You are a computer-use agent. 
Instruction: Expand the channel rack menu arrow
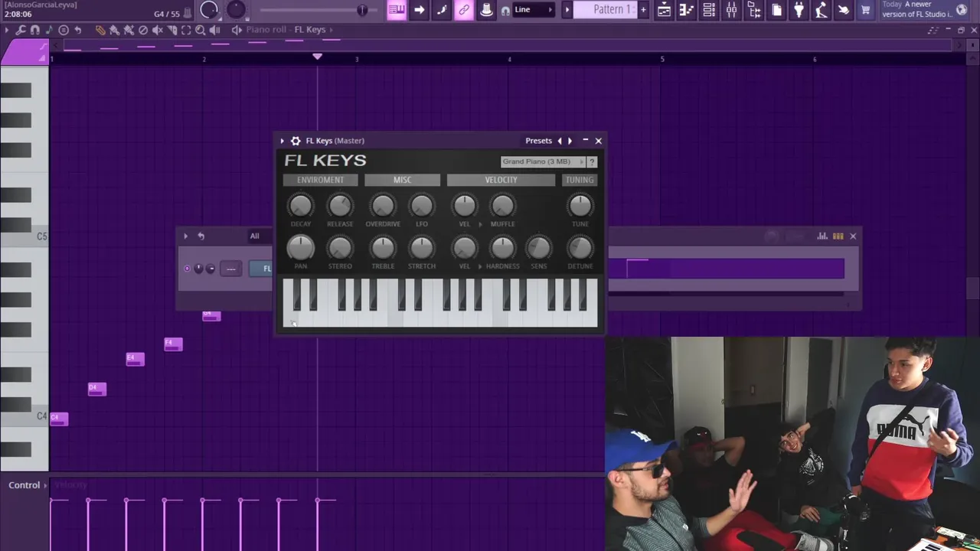click(185, 236)
